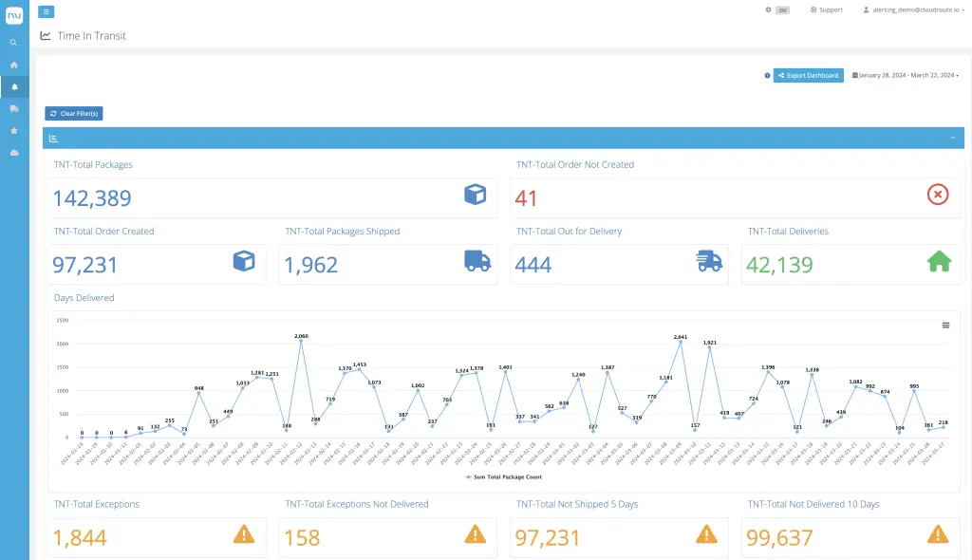The image size is (972, 560).
Task: Open the date range picker dropdown
Action: coord(906,75)
